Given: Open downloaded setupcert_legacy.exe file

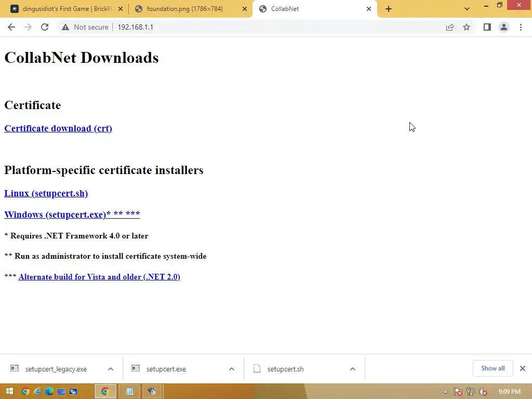Looking at the screenshot, I should pos(56,369).
